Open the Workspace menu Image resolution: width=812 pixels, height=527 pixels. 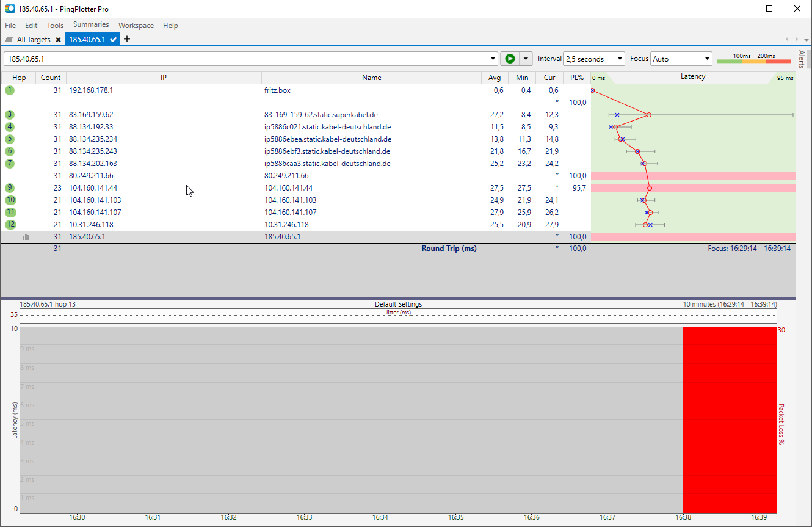(136, 26)
